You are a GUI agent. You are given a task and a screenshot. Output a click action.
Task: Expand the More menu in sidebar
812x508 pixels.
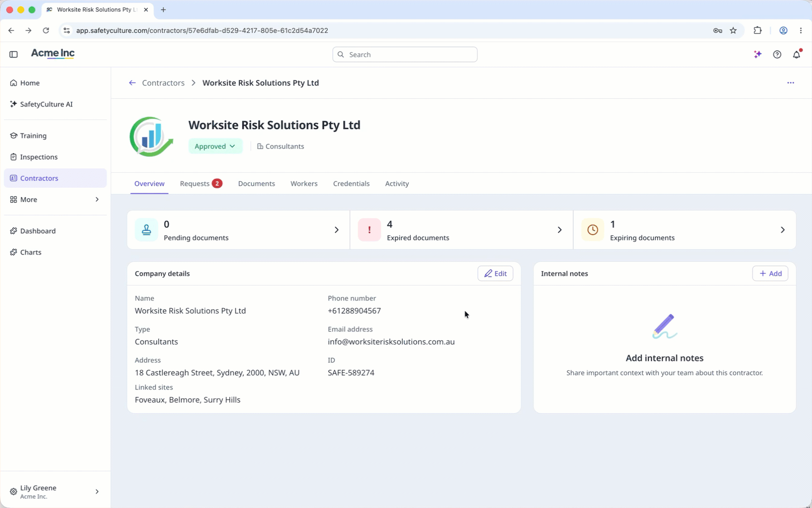(55, 199)
